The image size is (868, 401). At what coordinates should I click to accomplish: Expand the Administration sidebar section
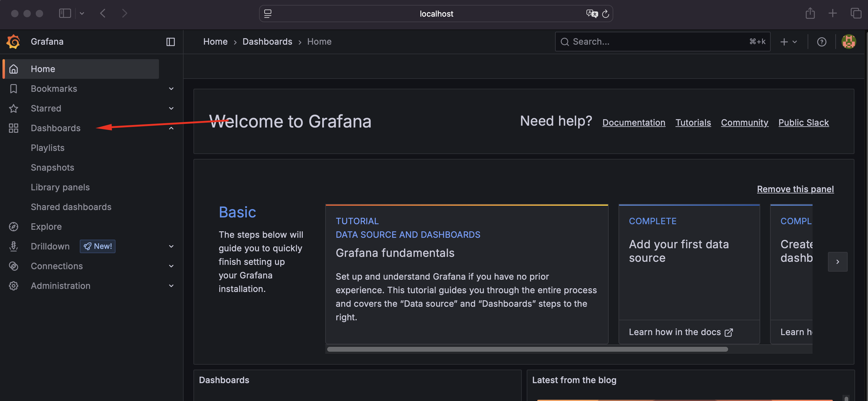click(x=171, y=286)
